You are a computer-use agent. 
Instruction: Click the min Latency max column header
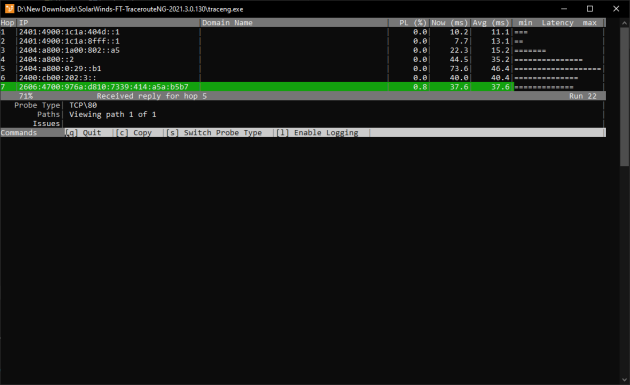tap(557, 23)
